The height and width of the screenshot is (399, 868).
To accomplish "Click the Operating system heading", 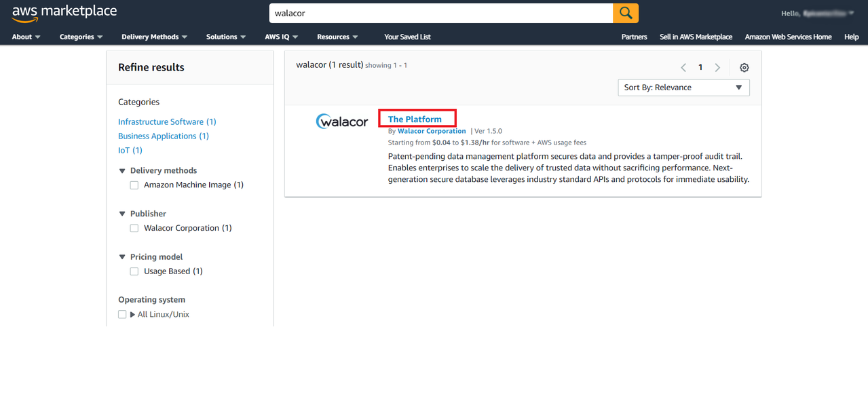I will click(151, 300).
